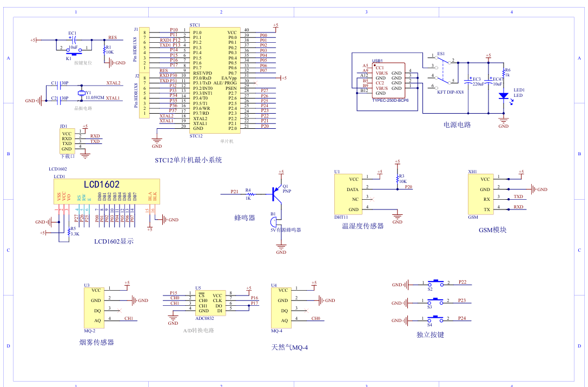Click the EC3 220uF capacitor symbol
The height and width of the screenshot is (387, 588).
click(x=470, y=81)
